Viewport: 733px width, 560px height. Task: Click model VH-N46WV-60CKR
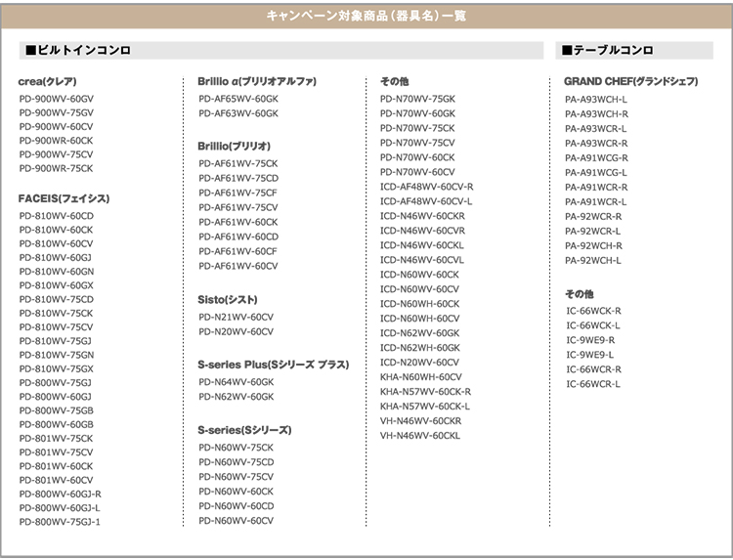pos(420,420)
